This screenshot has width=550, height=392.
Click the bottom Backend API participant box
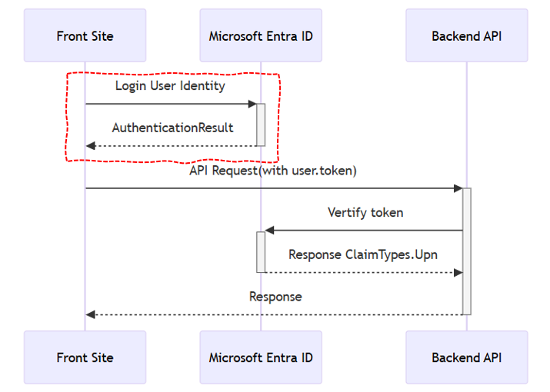466,357
